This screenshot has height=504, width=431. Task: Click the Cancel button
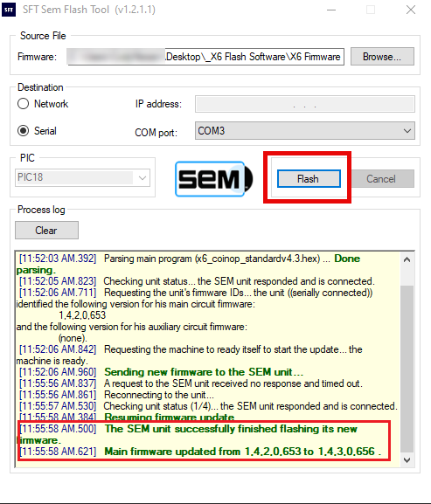click(x=381, y=179)
